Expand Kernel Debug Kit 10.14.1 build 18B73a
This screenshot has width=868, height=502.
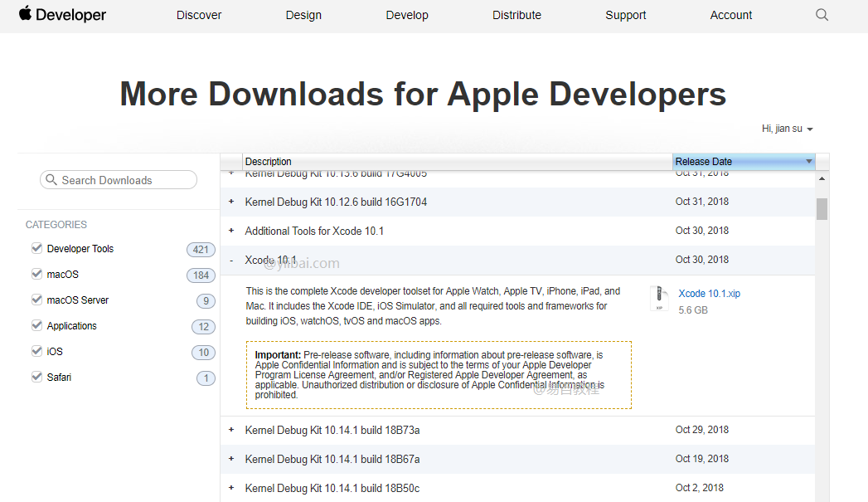[231, 430]
